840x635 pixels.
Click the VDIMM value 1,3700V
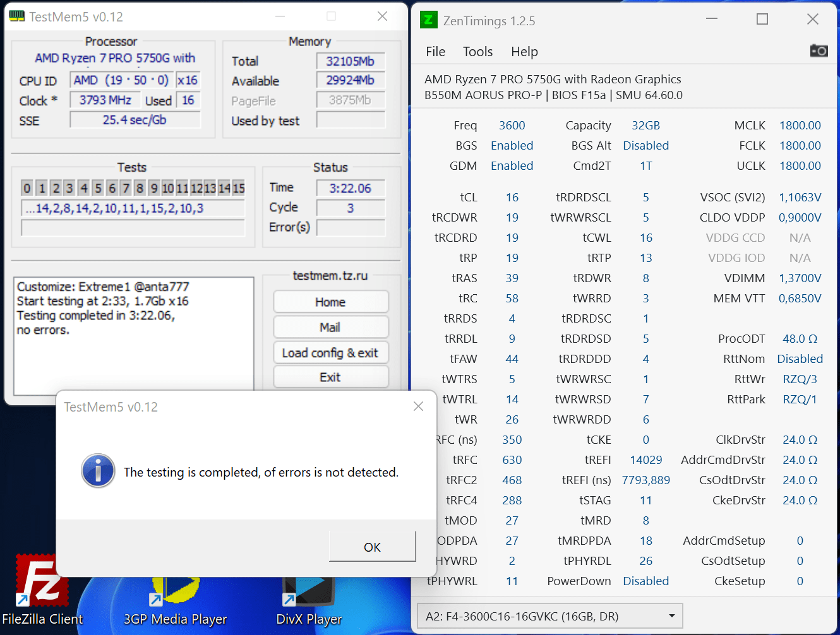pyautogui.click(x=800, y=278)
